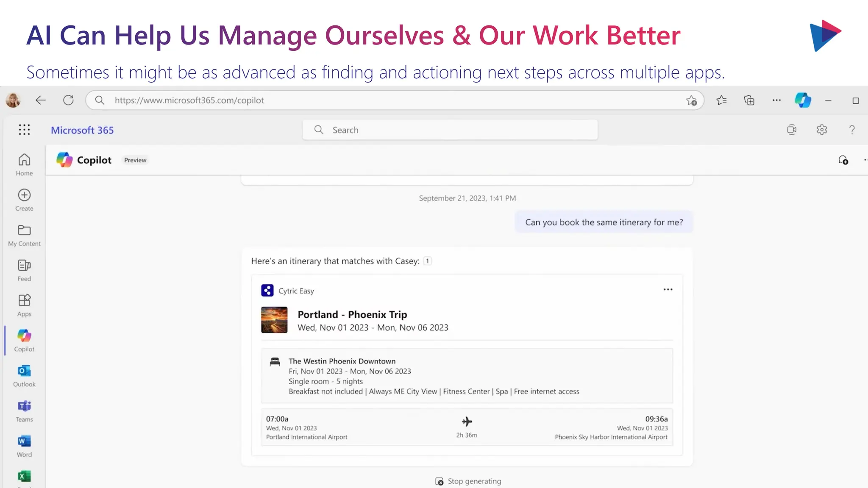This screenshot has height=488, width=868.
Task: Click the Preview label beside Copilot
Action: coord(135,160)
